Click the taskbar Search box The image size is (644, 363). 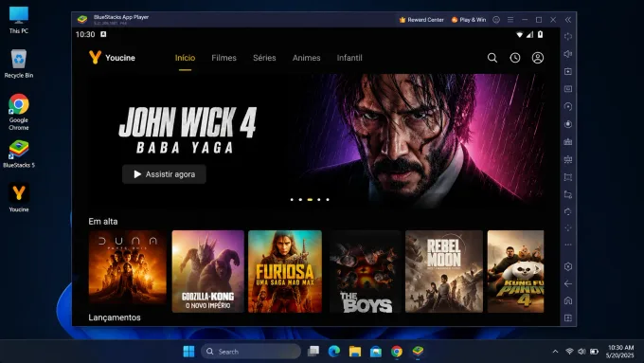pyautogui.click(x=251, y=352)
